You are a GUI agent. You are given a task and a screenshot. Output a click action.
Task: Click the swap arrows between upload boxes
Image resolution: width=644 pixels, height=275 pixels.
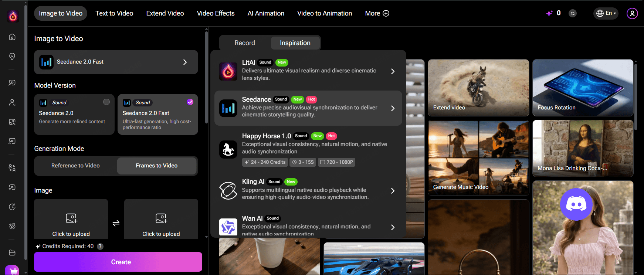pyautogui.click(x=116, y=223)
